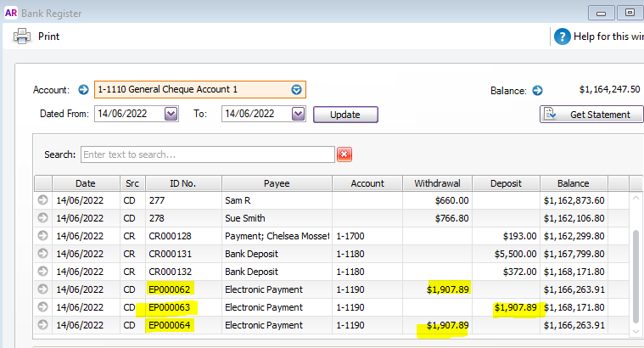Open the Sam R transaction arrow
The width and height of the screenshot is (644, 348).
pyautogui.click(x=42, y=200)
